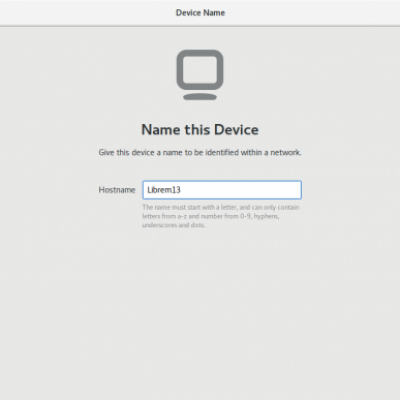Screen dimensions: 400x400
Task: Click 'letters from a-z' hint line
Action: coord(211,216)
